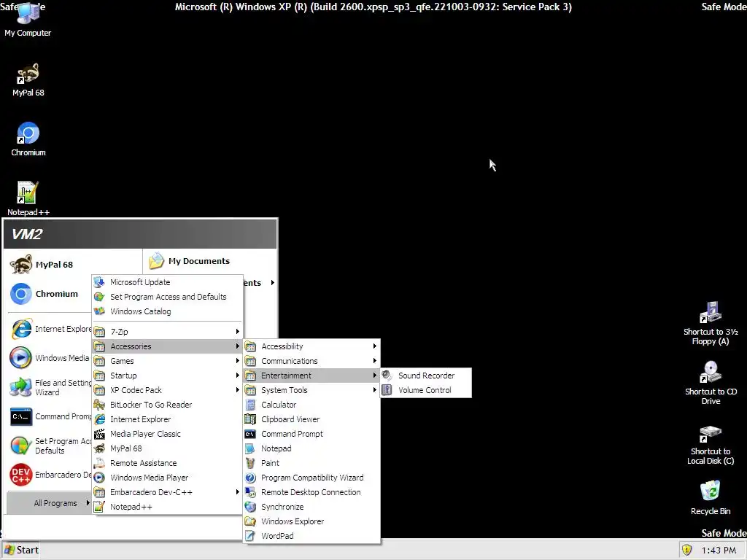This screenshot has height=560, width=747.
Task: Select the Recycle Bin desktop icon
Action: (x=711, y=497)
